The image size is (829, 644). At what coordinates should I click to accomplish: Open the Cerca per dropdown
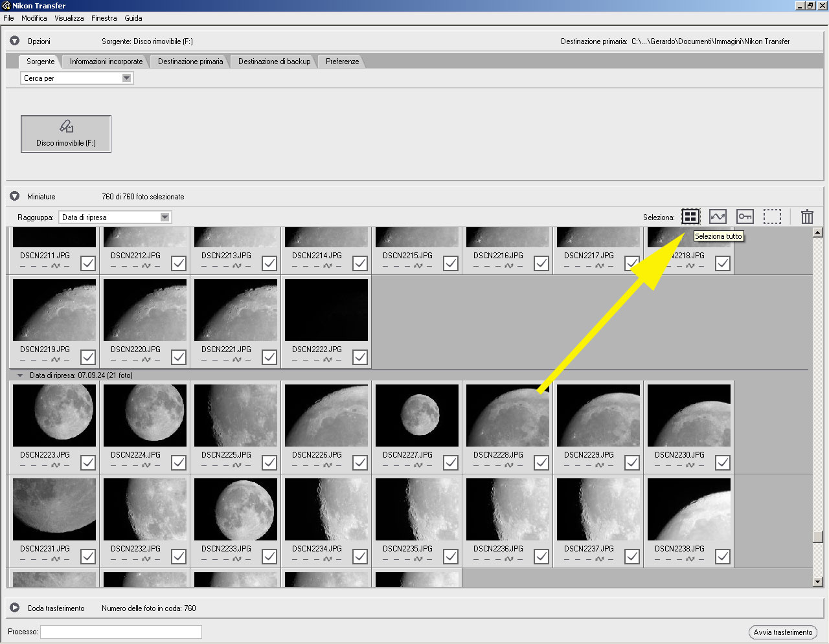(76, 78)
